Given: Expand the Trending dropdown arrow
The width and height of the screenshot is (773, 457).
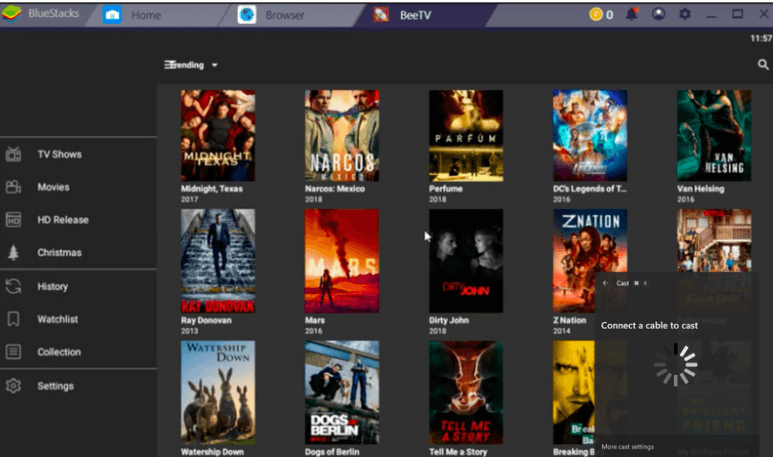Looking at the screenshot, I should (x=215, y=65).
